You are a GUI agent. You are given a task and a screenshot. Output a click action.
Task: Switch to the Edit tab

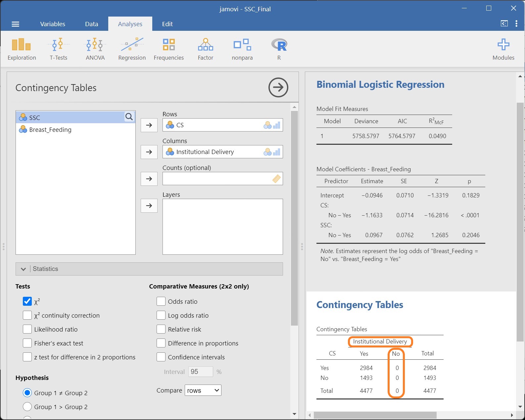[x=167, y=24]
